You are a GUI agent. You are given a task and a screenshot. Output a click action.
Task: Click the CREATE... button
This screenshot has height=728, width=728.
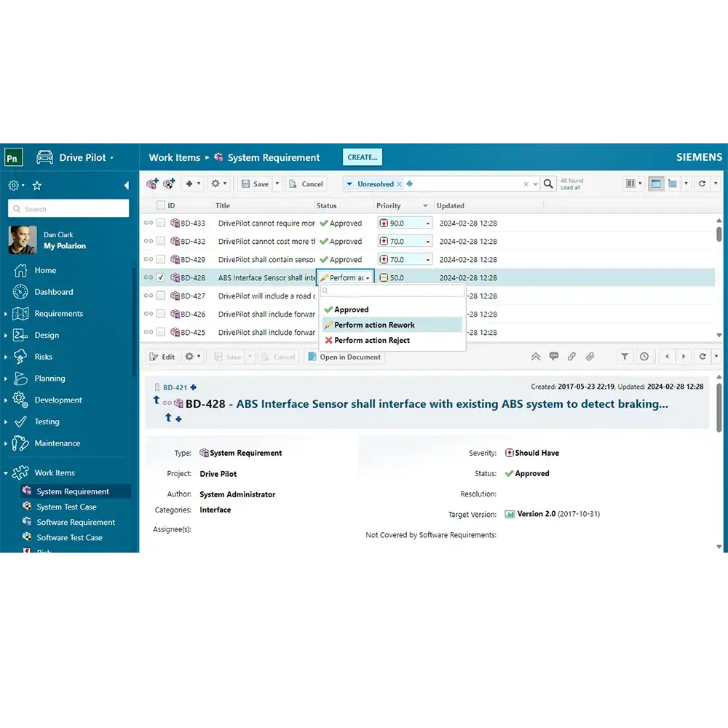(362, 157)
